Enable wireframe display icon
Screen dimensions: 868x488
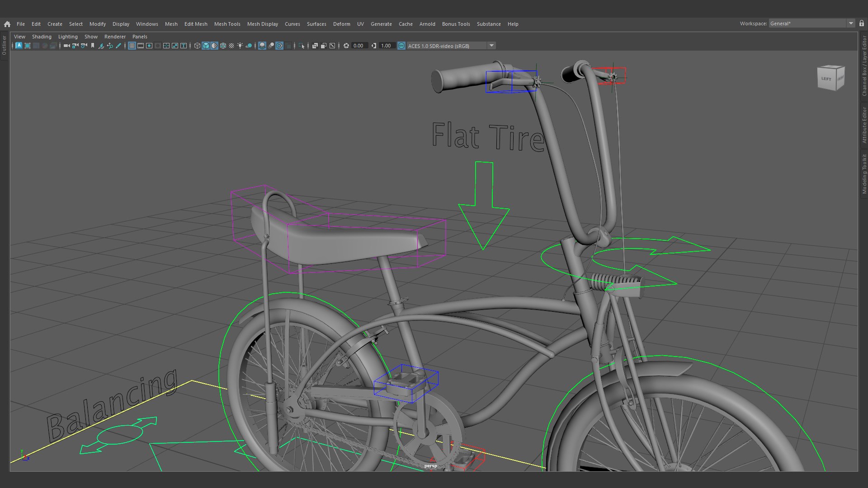coord(198,46)
